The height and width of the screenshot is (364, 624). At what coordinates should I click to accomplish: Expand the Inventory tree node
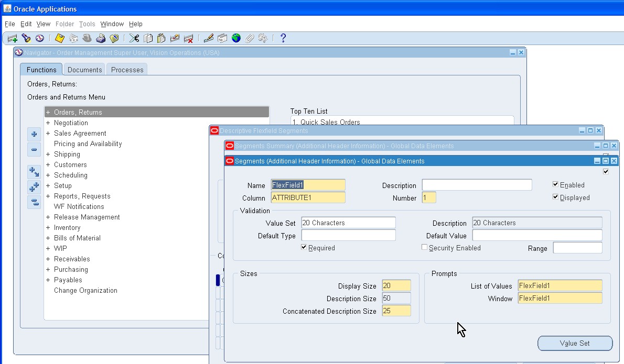click(x=48, y=228)
